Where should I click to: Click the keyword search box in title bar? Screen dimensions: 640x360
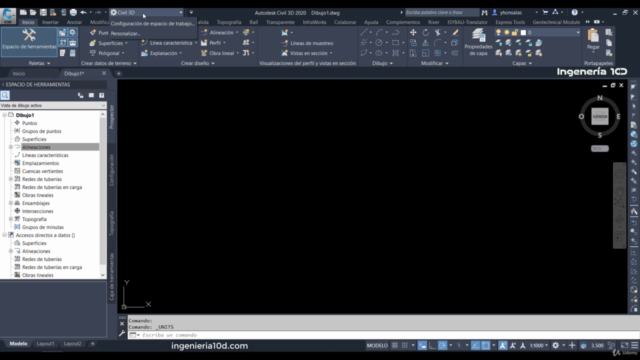(442, 13)
